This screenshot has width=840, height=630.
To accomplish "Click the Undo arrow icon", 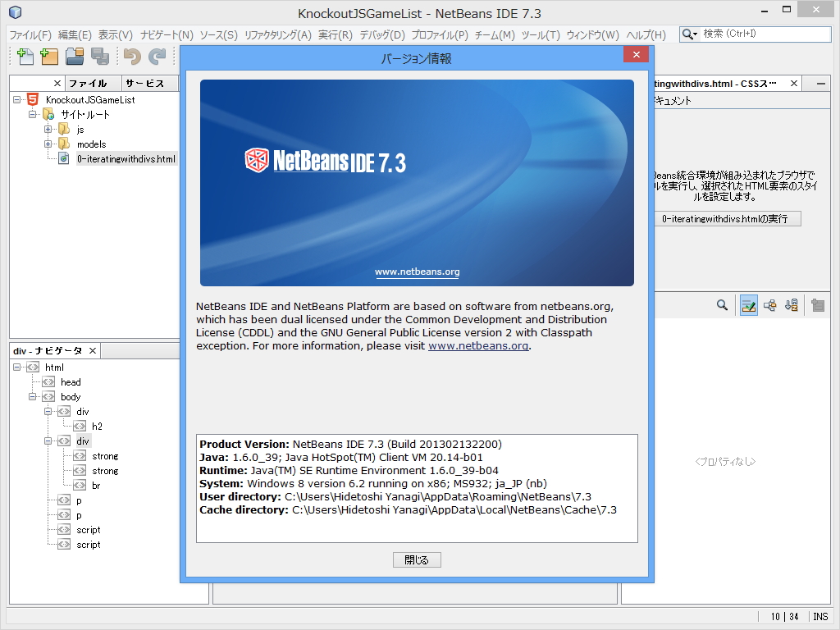I will (x=129, y=57).
